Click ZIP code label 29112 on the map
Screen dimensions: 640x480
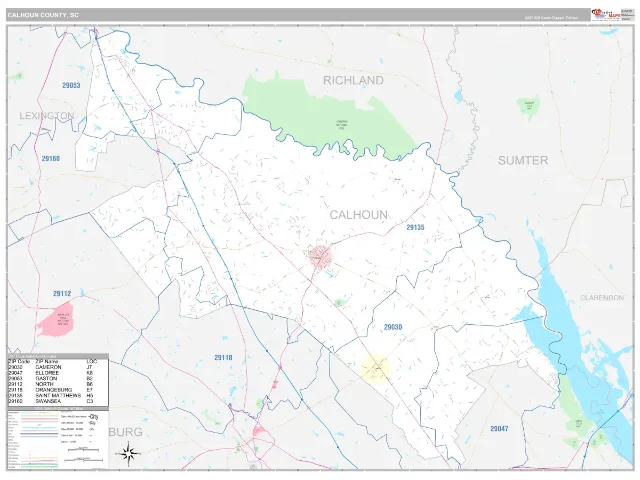(x=62, y=293)
